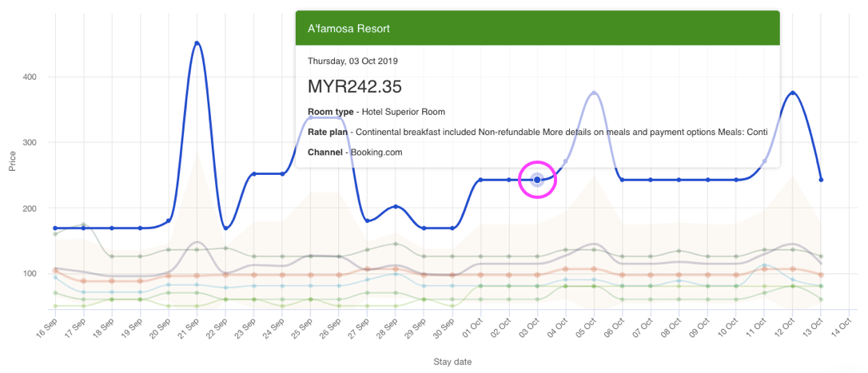Select blue line data point for 02 Oct
This screenshot has width=868, height=373.
click(x=509, y=180)
